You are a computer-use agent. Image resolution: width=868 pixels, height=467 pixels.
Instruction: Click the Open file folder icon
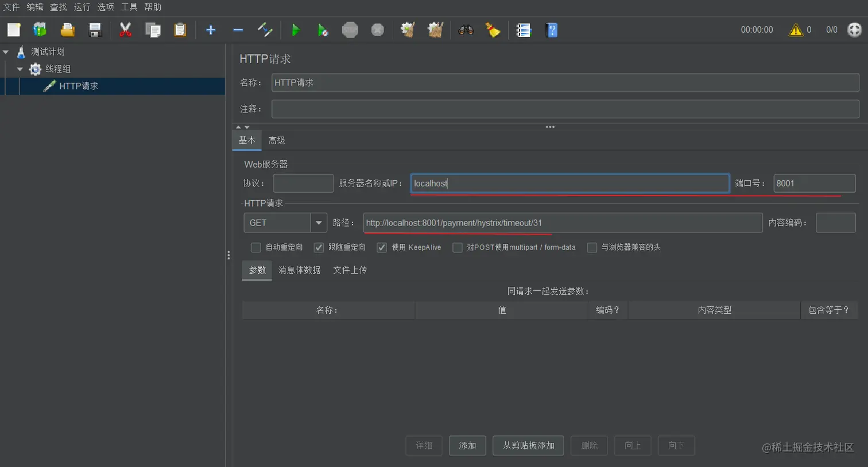(68, 30)
